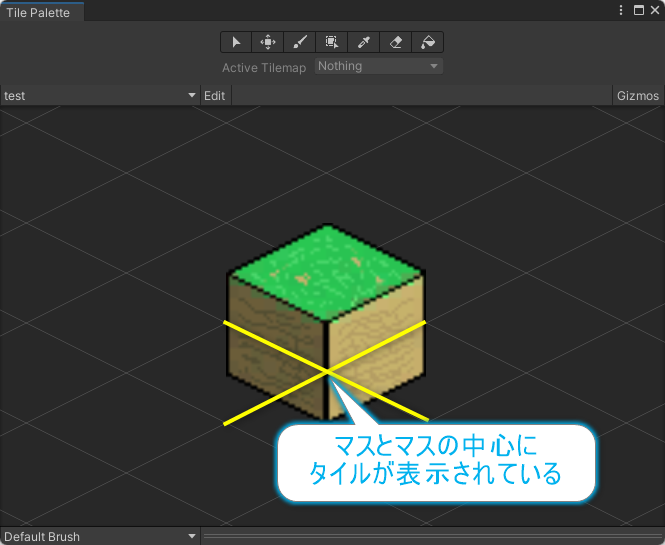Open the test palette dropdown
Image resolution: width=665 pixels, height=545 pixels.
point(100,95)
